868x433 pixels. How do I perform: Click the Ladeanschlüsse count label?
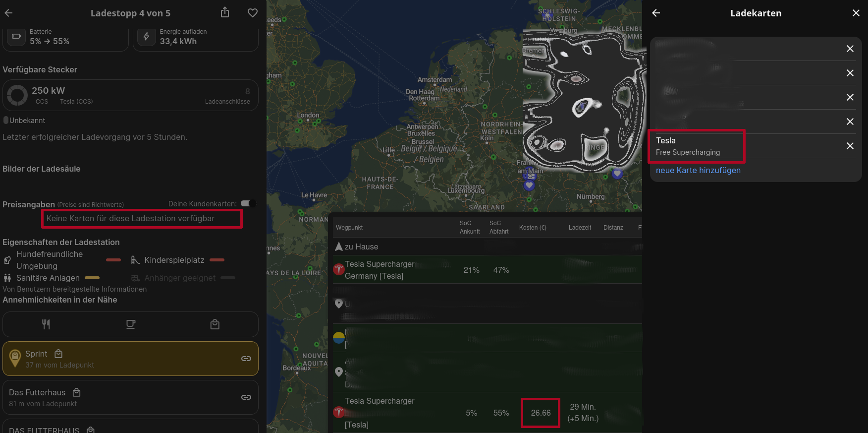coord(227,102)
